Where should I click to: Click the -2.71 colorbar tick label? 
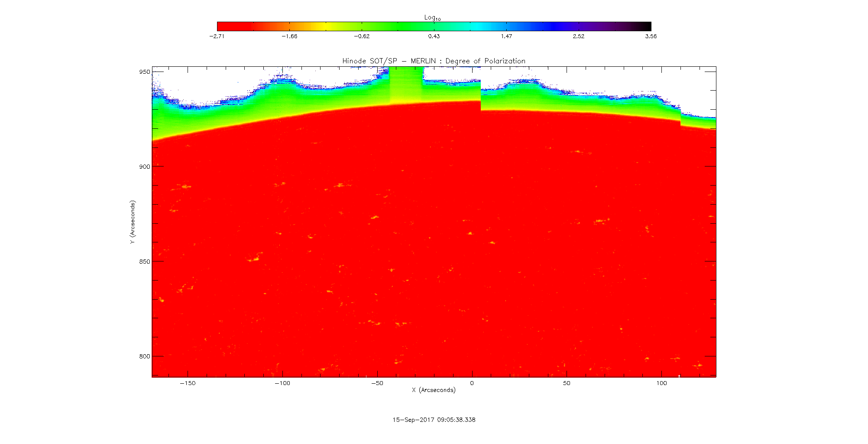pos(217,36)
